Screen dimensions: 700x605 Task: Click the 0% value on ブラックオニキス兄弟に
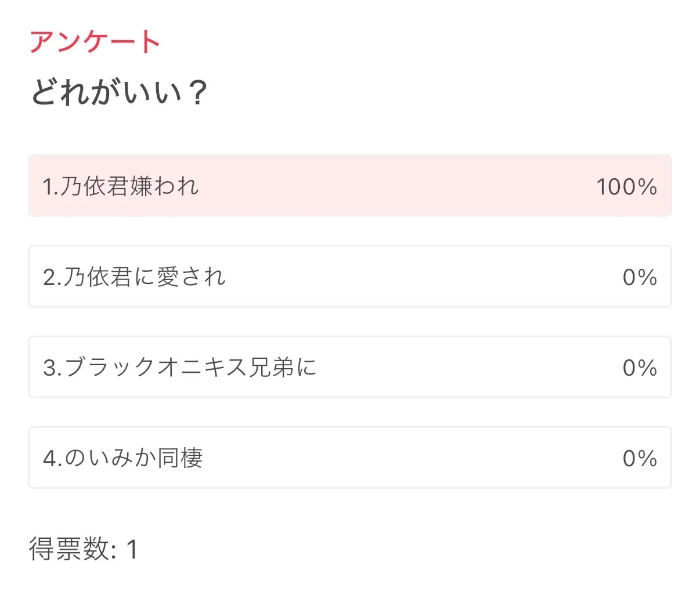click(639, 368)
